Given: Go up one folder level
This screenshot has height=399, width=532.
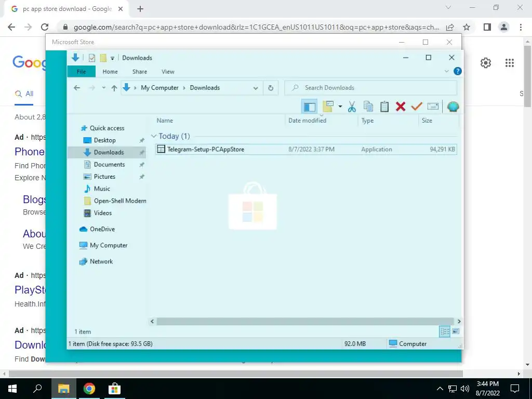Looking at the screenshot, I should tap(114, 88).
